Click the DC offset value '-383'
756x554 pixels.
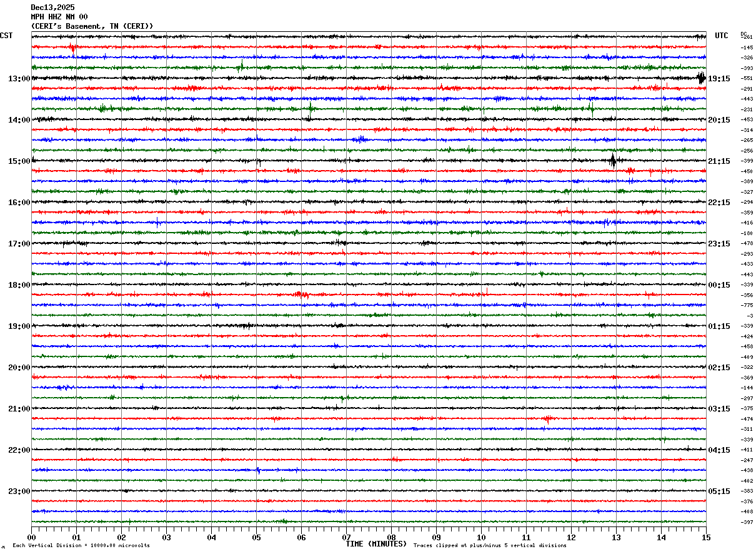(747, 491)
